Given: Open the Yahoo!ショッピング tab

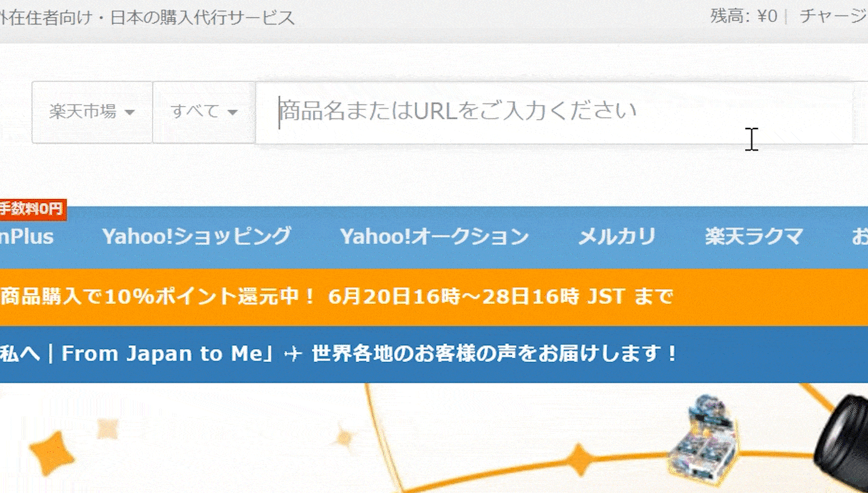Looking at the screenshot, I should coord(196,237).
